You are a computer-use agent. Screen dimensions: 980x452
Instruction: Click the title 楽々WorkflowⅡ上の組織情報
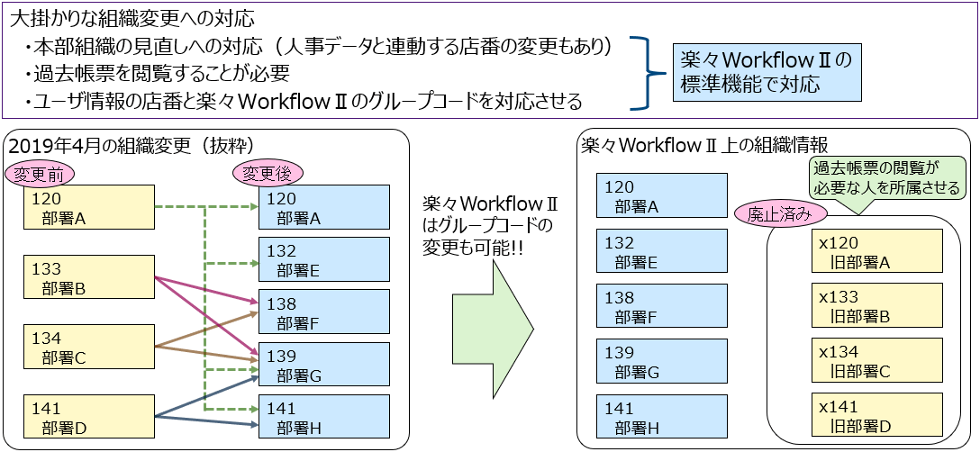[x=704, y=145]
